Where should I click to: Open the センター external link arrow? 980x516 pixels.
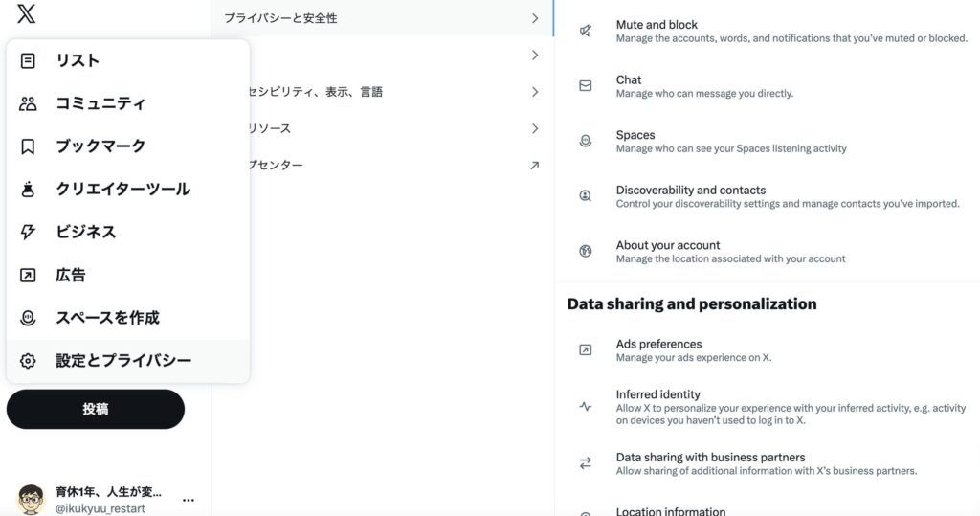tap(534, 166)
